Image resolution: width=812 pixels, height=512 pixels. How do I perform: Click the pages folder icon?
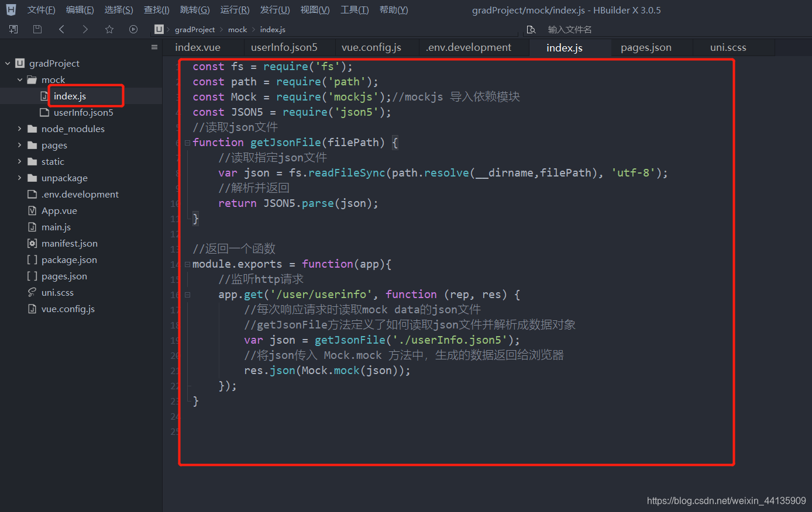32,145
